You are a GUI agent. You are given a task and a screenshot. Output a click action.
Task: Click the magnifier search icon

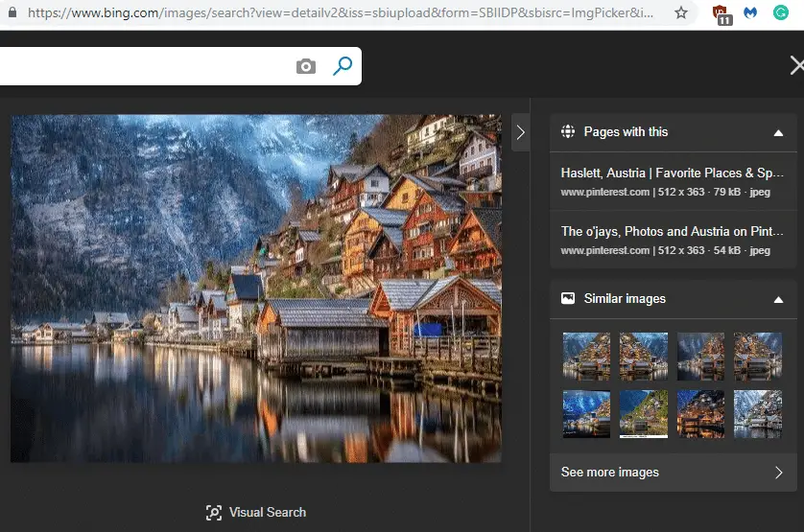[343, 66]
